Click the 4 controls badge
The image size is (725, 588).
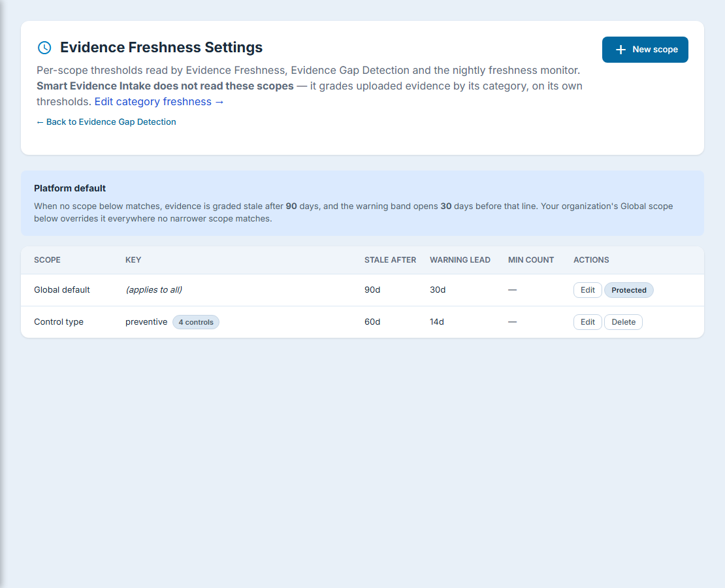tap(195, 322)
